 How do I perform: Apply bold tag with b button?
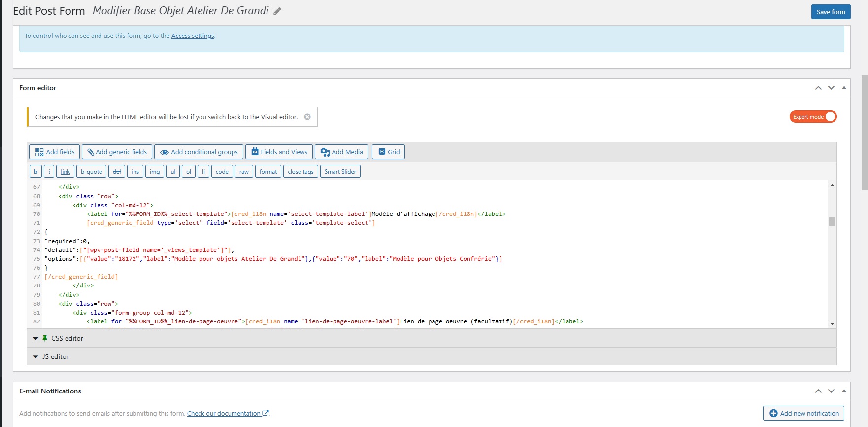pyautogui.click(x=35, y=171)
